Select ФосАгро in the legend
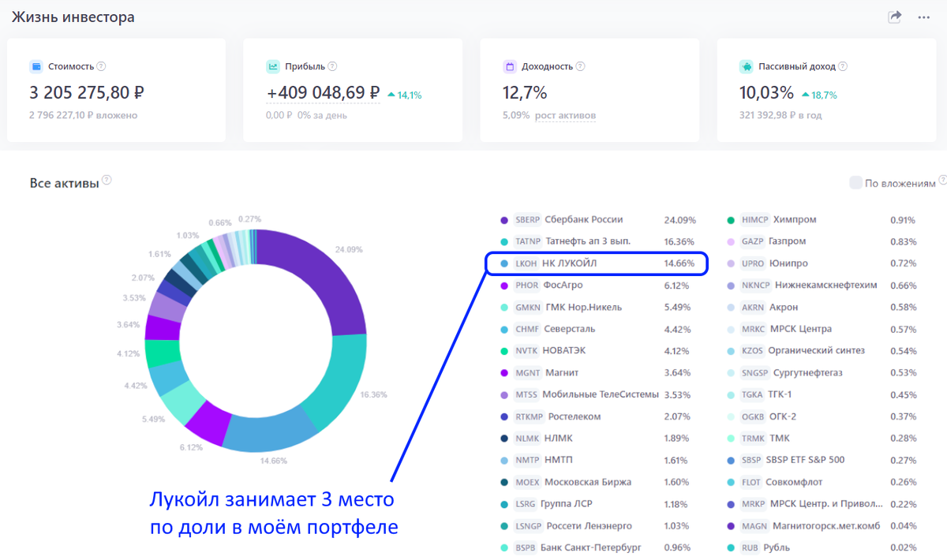Image resolution: width=947 pixels, height=560 pixels. point(563,286)
